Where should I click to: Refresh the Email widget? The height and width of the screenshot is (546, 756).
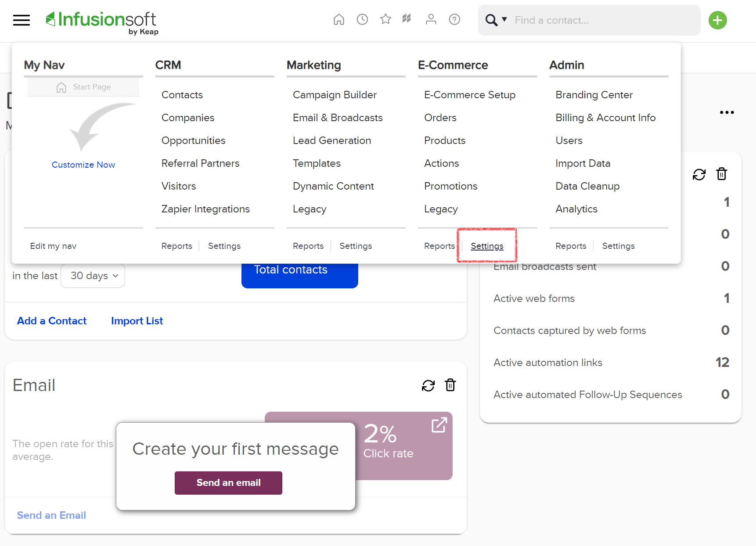click(x=428, y=386)
